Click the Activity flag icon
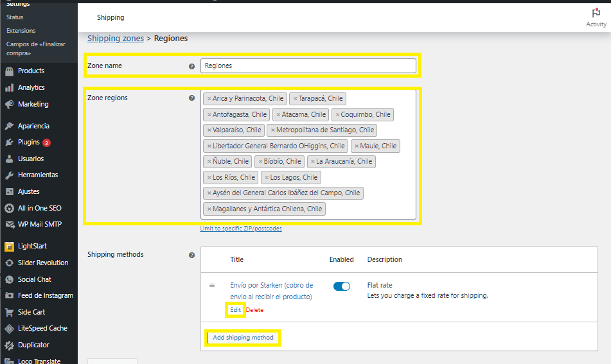The width and height of the screenshot is (611, 364). tap(596, 13)
